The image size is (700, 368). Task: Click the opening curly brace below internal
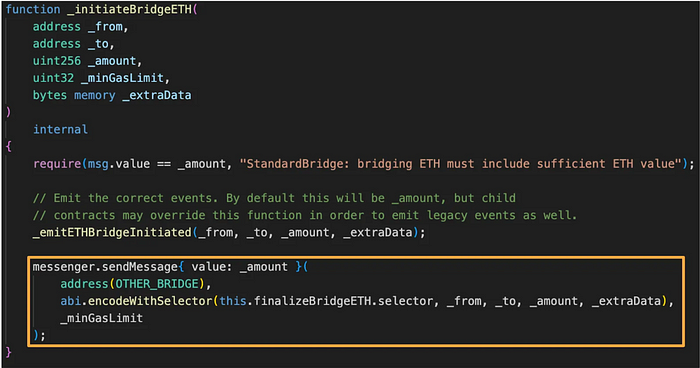[x=8, y=146]
